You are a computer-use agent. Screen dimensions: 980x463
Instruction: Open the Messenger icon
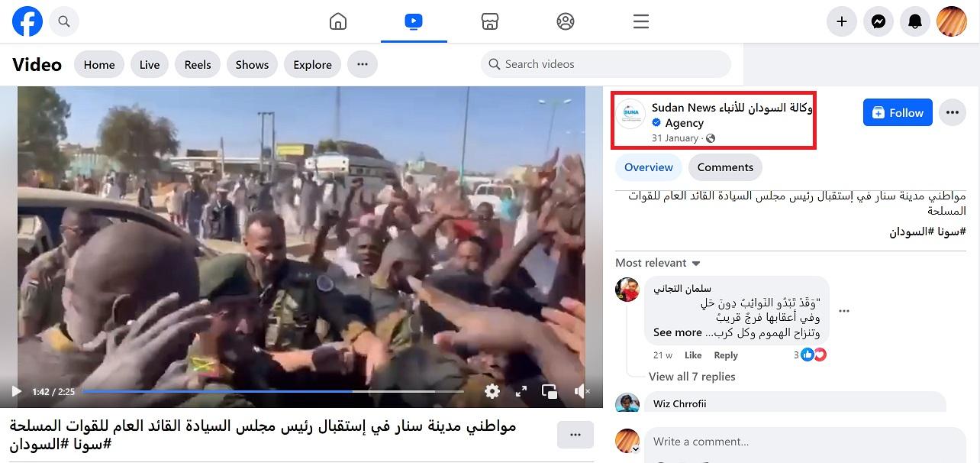878,21
